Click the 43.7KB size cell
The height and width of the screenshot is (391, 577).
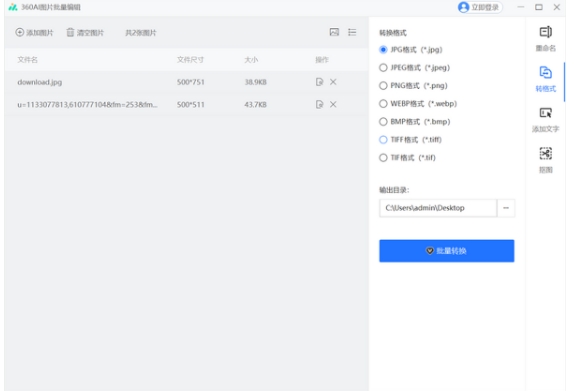click(255, 104)
